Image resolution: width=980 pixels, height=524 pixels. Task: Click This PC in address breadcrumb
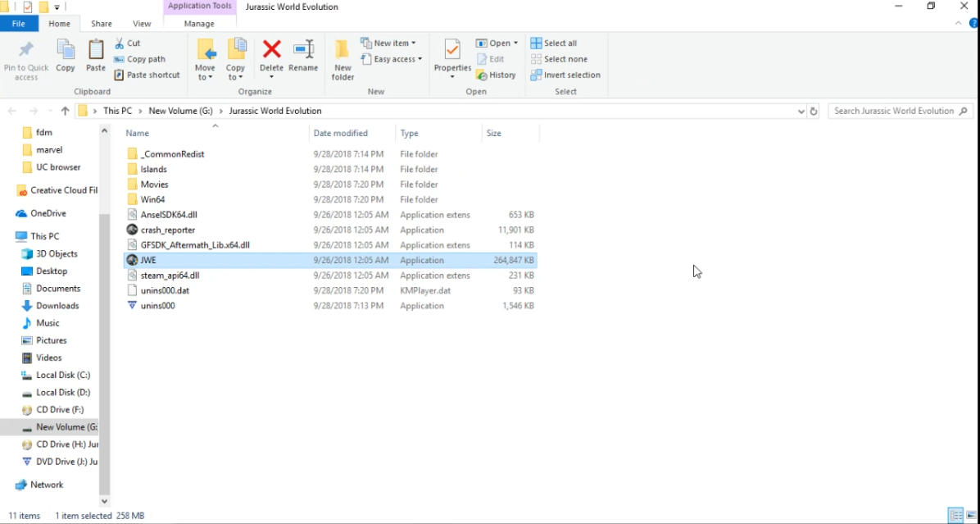click(117, 111)
